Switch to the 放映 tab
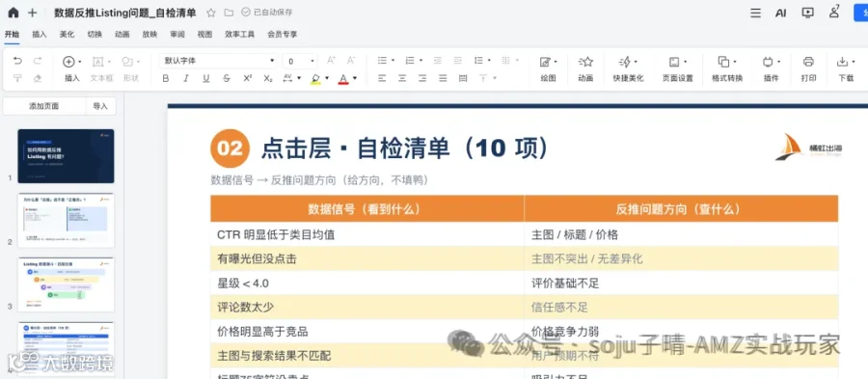Image resolution: width=868 pixels, height=379 pixels. pyautogui.click(x=149, y=35)
